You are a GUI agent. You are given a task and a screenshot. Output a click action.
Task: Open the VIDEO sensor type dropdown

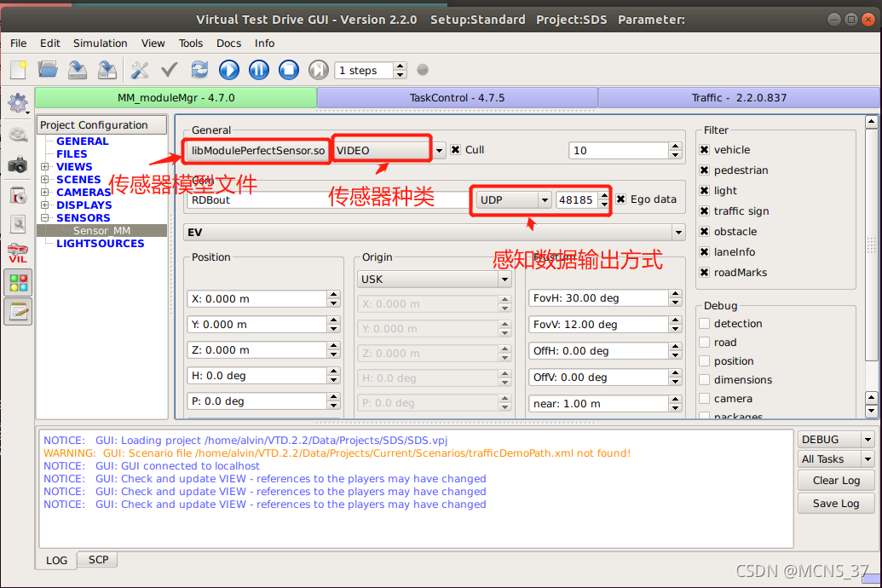[440, 148]
